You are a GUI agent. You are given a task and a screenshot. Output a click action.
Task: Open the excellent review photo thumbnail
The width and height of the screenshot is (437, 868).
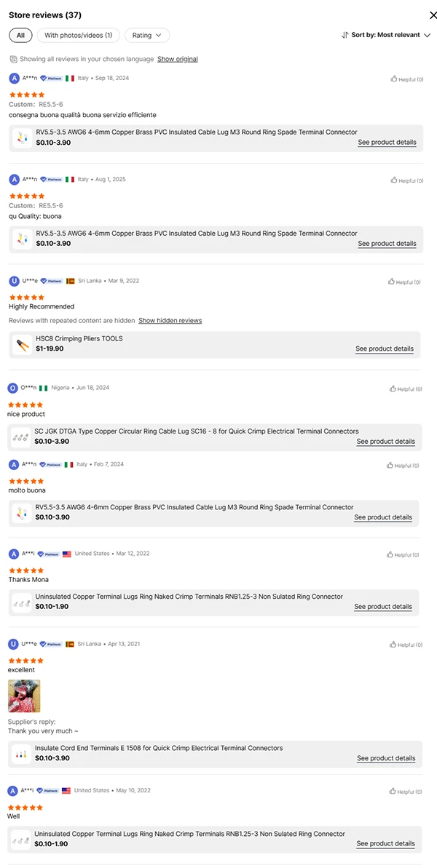click(x=24, y=696)
